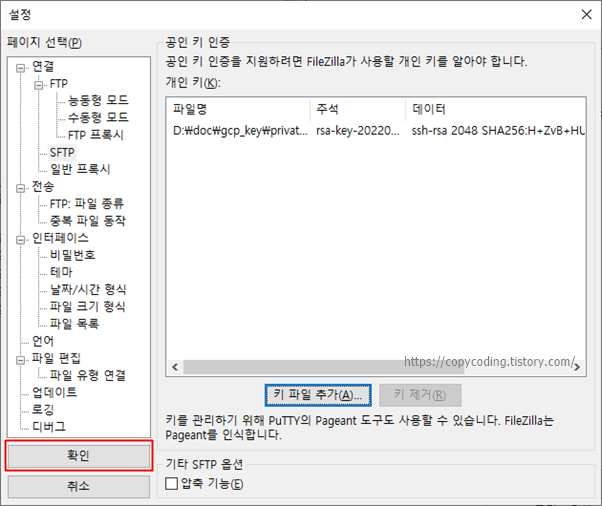
Task: Open the 비밀번호 page
Action: tap(73, 255)
